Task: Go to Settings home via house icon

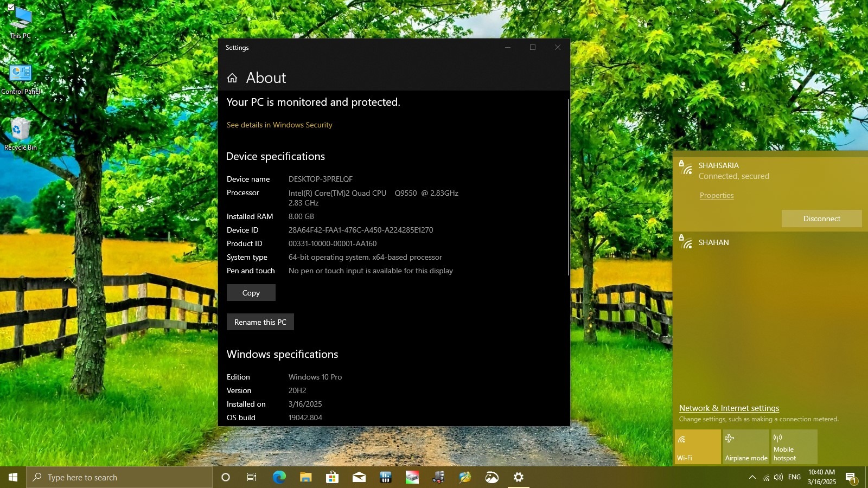Action: click(x=232, y=78)
